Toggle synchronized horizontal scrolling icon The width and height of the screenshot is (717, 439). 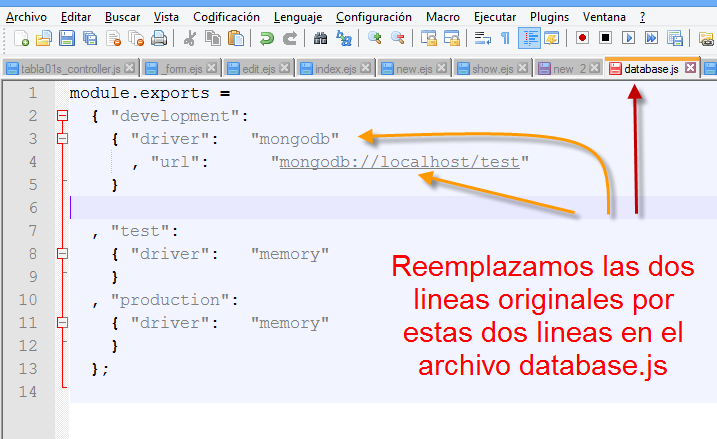(x=452, y=38)
